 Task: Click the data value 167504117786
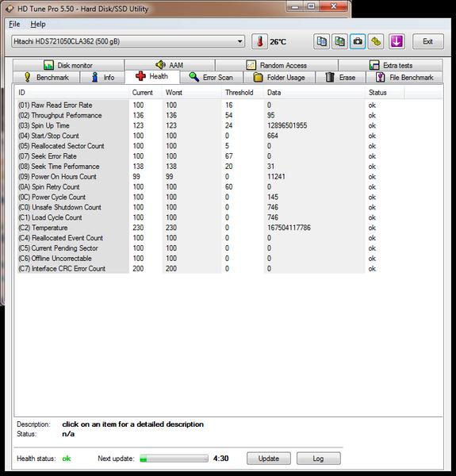point(289,228)
